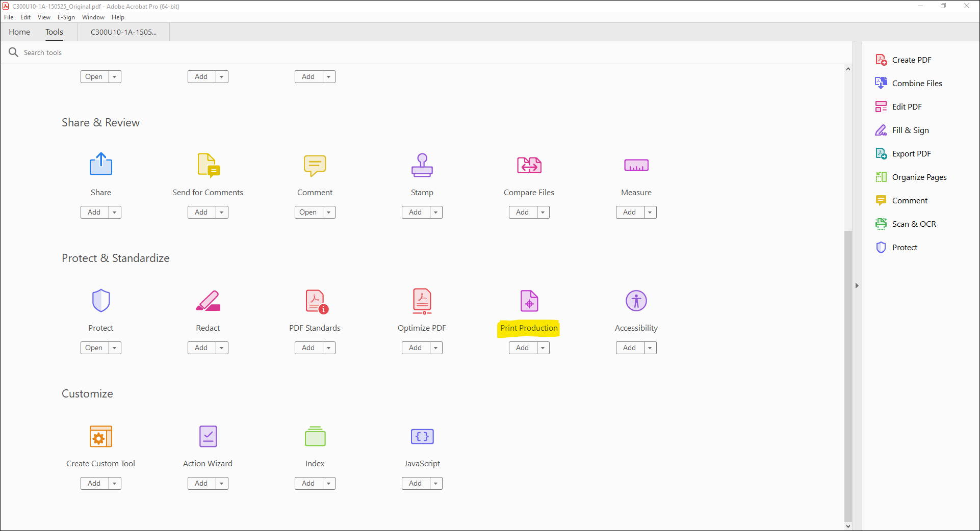Switch to the C300U10-1A-1505... document tab

pyautogui.click(x=123, y=32)
